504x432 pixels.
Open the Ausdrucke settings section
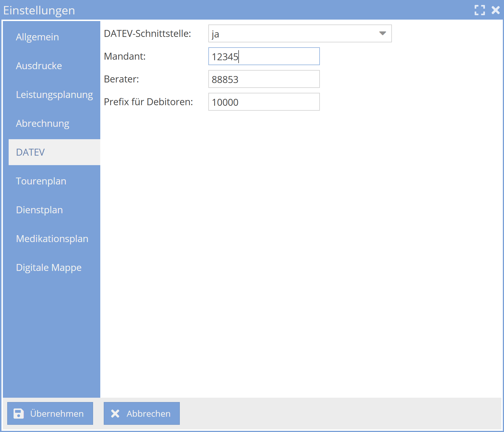coord(39,65)
